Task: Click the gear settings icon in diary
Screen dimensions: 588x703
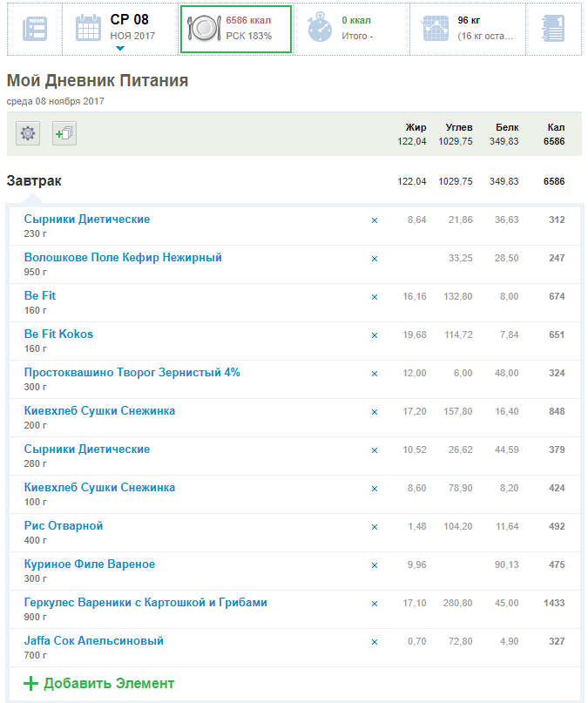Action: pos(28,133)
